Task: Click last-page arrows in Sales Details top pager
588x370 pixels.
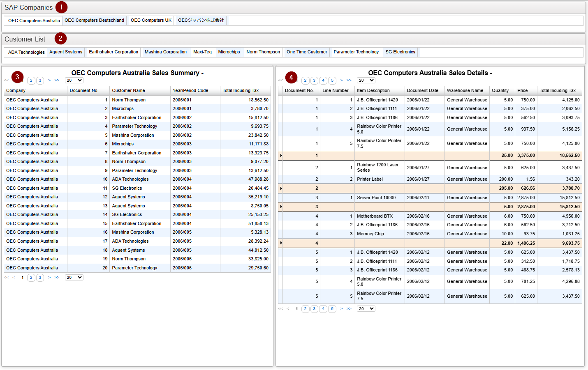Action: [349, 80]
